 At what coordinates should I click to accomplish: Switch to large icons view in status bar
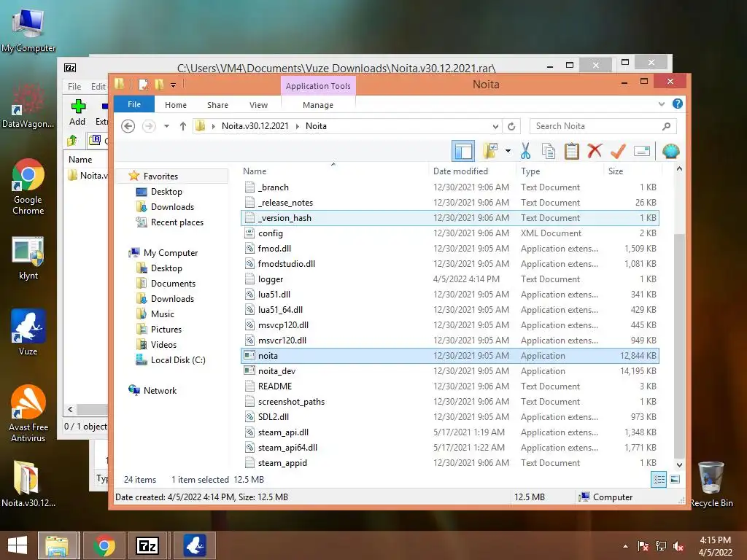pos(675,479)
